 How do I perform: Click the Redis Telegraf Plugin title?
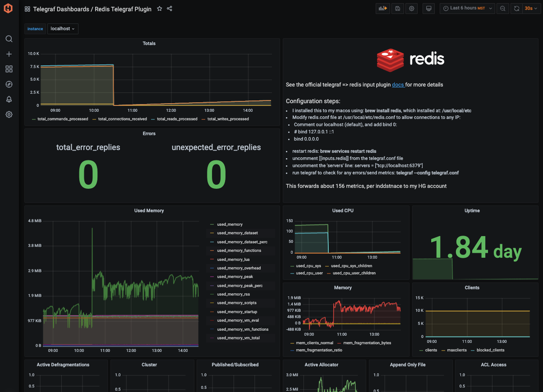pos(123,9)
